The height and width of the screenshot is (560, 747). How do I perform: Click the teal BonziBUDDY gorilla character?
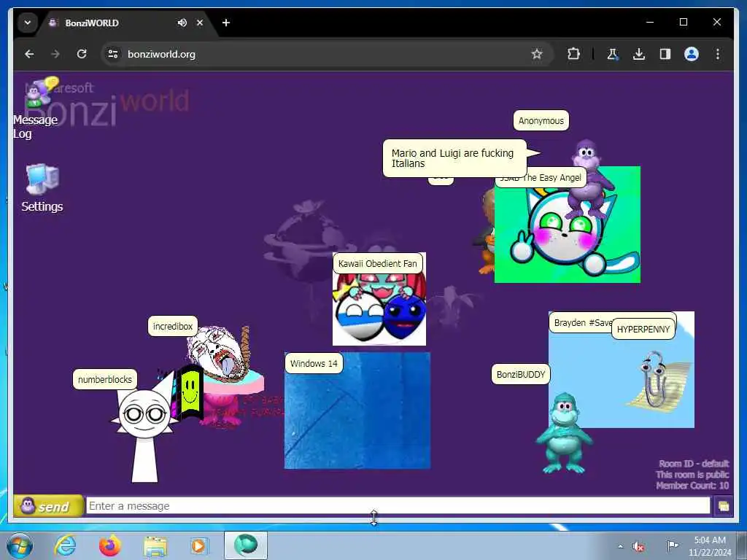tap(564, 433)
